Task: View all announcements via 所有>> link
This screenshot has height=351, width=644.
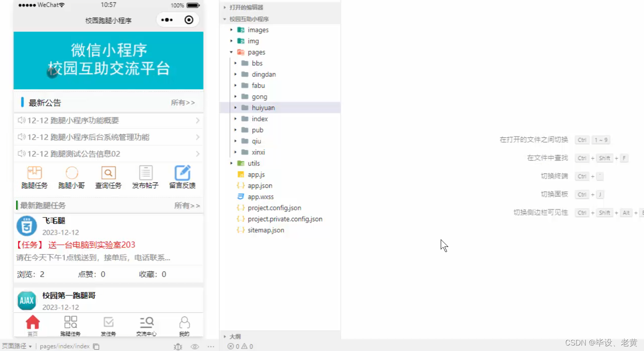Action: click(x=183, y=102)
